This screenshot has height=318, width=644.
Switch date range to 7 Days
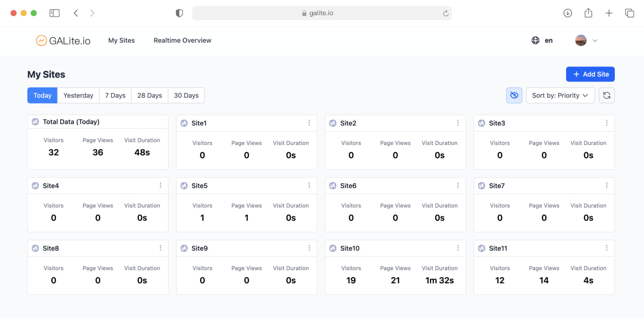point(115,96)
